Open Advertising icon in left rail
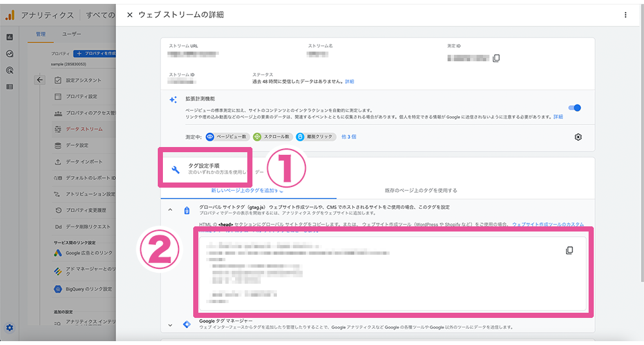 coord(10,70)
